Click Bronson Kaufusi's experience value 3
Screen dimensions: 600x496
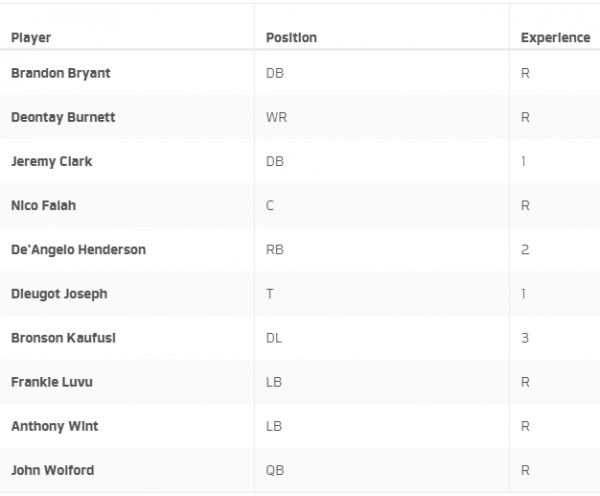tap(525, 338)
